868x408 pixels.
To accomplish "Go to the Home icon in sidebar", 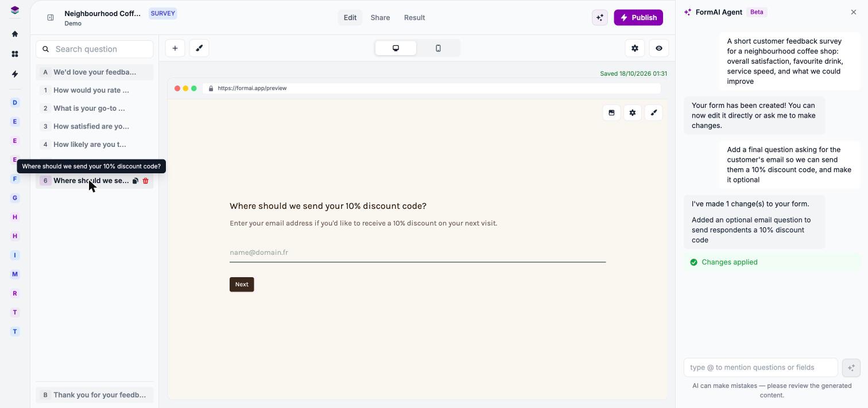I will [x=15, y=34].
